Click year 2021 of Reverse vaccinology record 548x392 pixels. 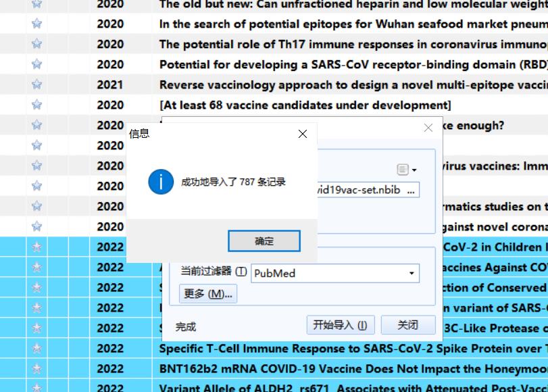pos(110,84)
